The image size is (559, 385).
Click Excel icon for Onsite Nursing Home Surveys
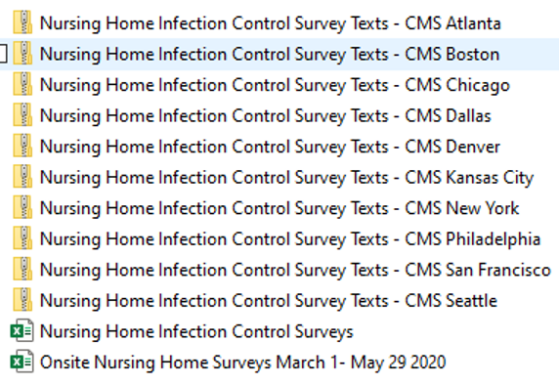22,362
